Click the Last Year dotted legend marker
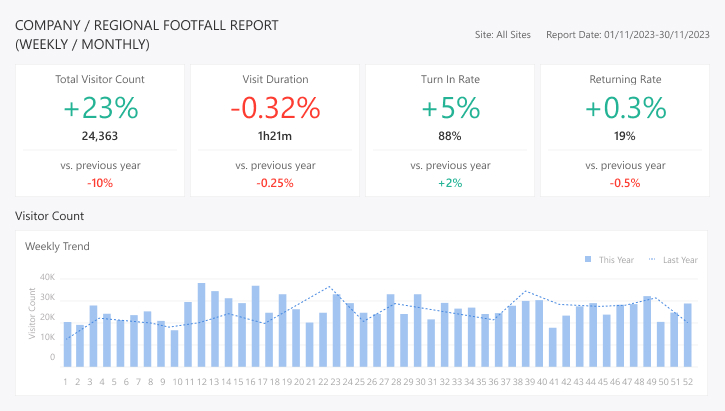 tap(652, 259)
